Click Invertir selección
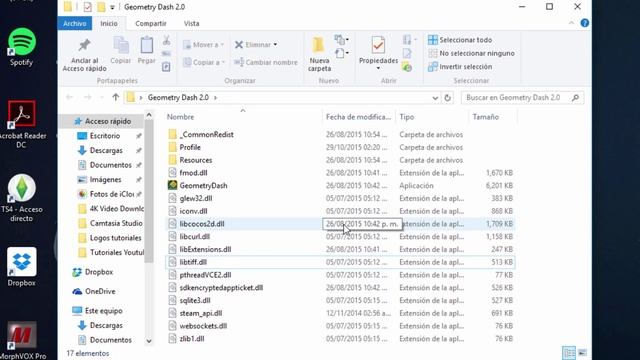This screenshot has width=640, height=360. click(460, 67)
